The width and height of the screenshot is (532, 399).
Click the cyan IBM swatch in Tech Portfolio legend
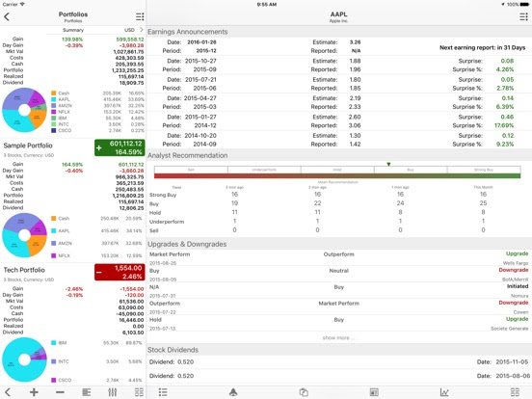click(54, 343)
